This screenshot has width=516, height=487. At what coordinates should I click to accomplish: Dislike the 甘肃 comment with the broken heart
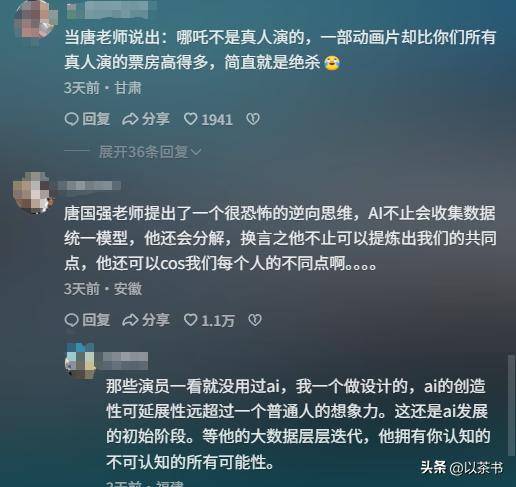pos(253,119)
